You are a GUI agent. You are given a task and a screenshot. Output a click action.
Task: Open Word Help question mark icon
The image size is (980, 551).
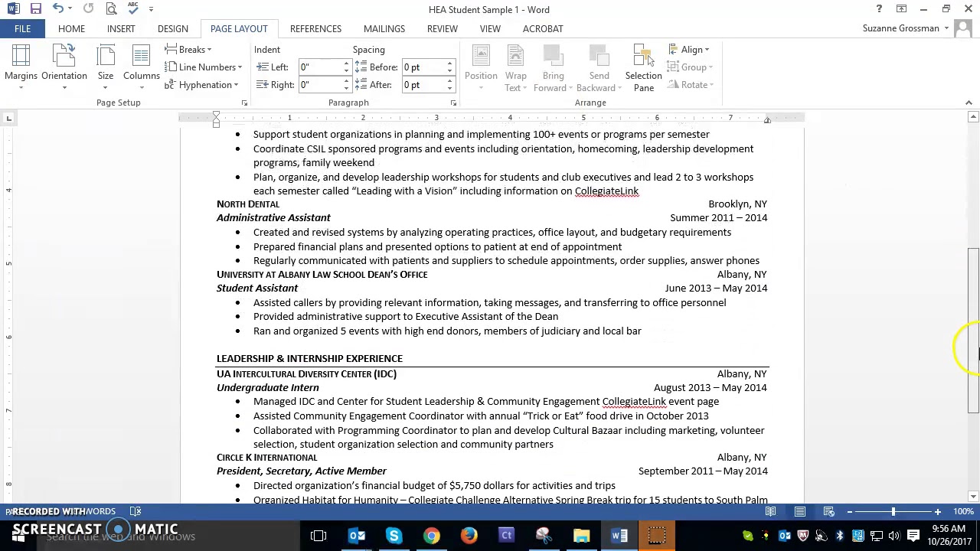tap(879, 9)
